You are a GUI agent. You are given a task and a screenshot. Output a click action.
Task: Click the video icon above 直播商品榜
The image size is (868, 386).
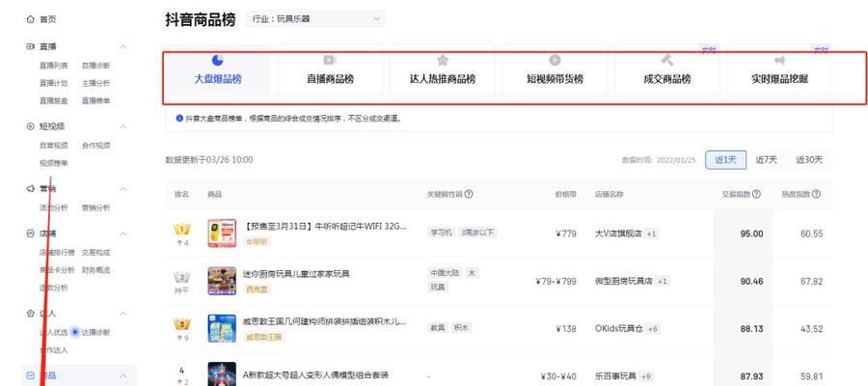(x=330, y=60)
